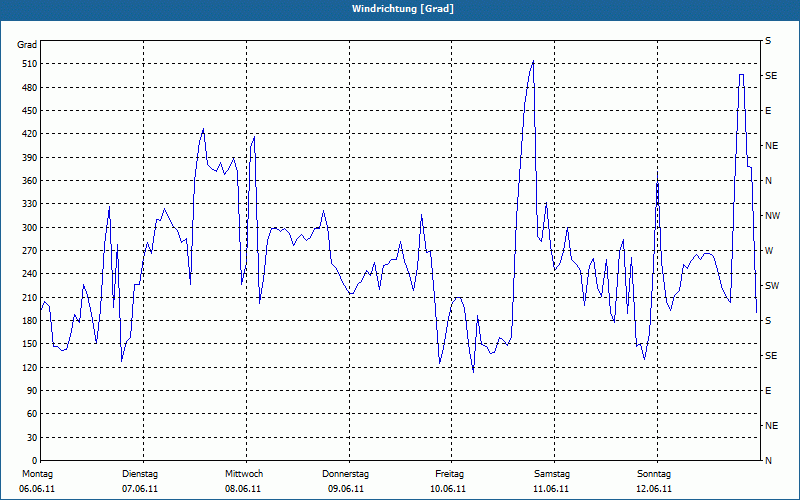Click the Mittwoch day label
800x500 pixels.
coord(244,474)
